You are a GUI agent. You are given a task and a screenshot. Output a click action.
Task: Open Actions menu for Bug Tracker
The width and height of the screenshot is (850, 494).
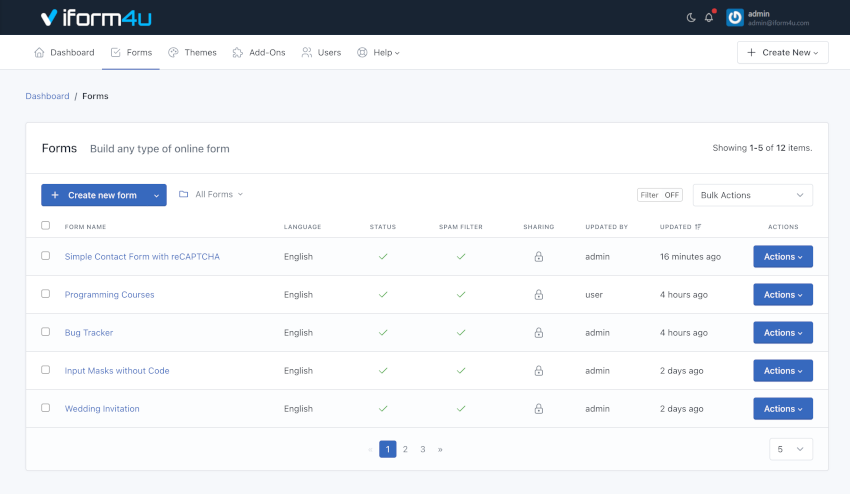click(x=782, y=333)
